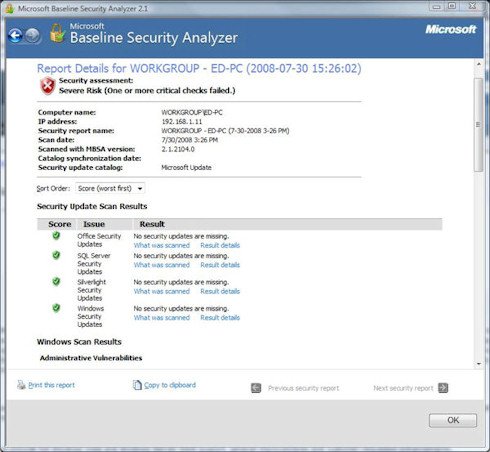Click the Next security report arrow icon
The height and width of the screenshot is (452, 490).
coord(443,388)
